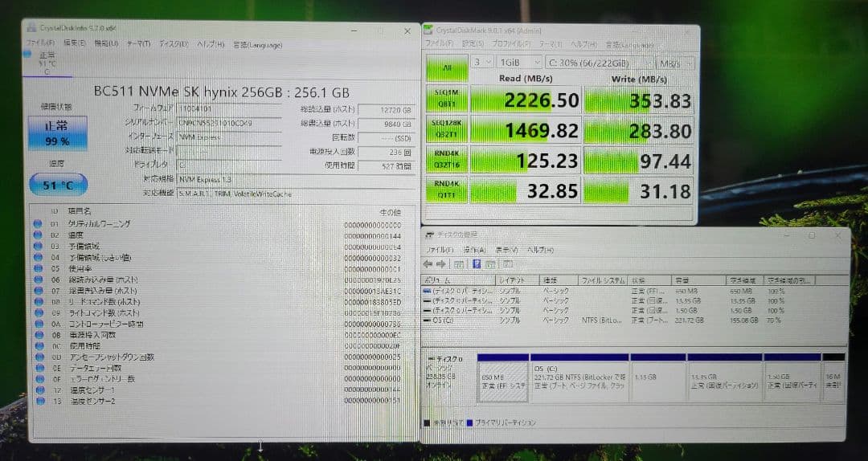Click status icon of 12 温度センサー1 row

pyautogui.click(x=40, y=390)
